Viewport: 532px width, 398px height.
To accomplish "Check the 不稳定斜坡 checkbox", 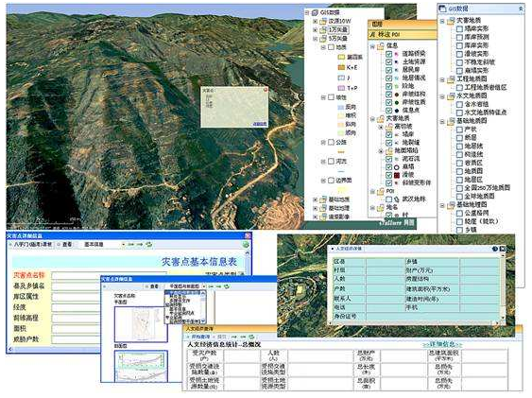I will [459, 62].
